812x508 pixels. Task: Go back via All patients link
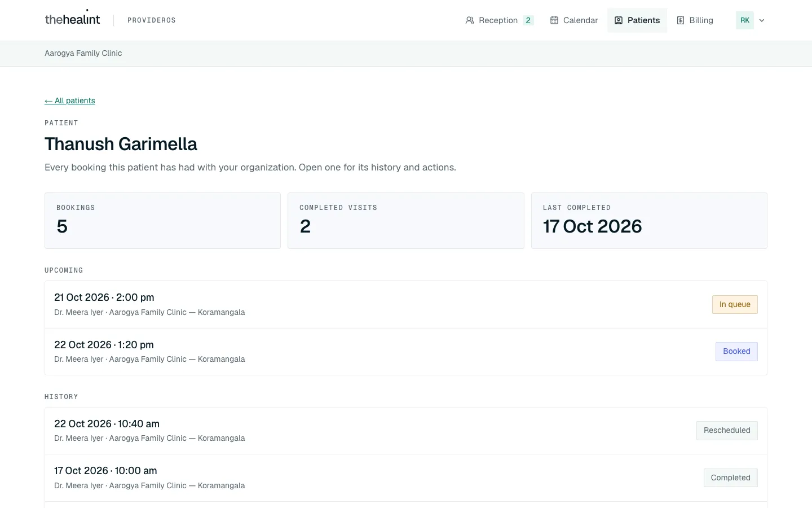[x=70, y=100]
